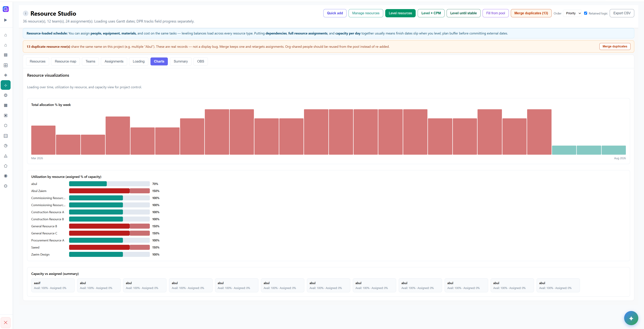
Task: Click the Level + CPM button
Action: tap(431, 13)
